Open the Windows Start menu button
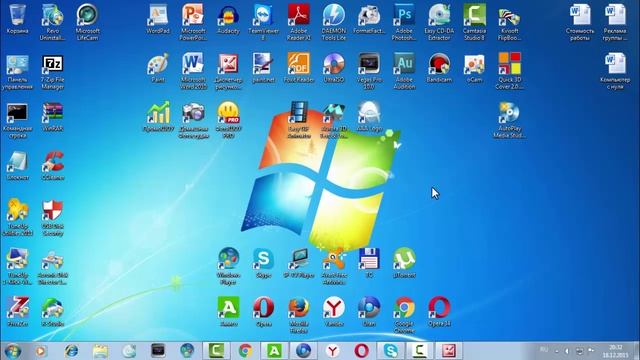640x360 pixels. pyautogui.click(x=13, y=351)
